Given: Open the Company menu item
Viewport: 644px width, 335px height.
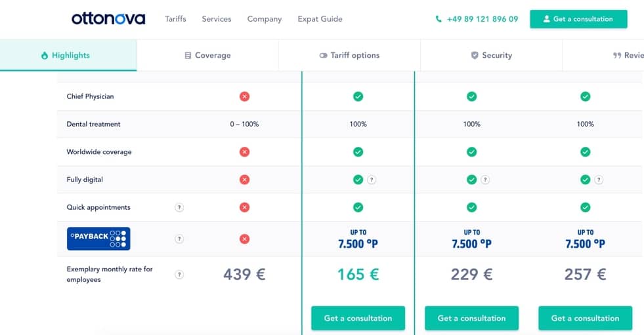Looking at the screenshot, I should point(265,19).
